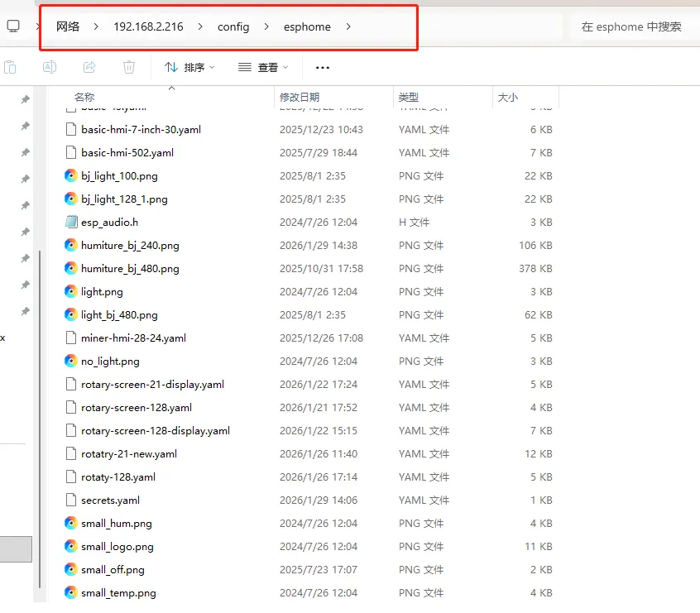Focus the 在 esphome 中搜索 search box
700x613 pixels.
coord(631,26)
